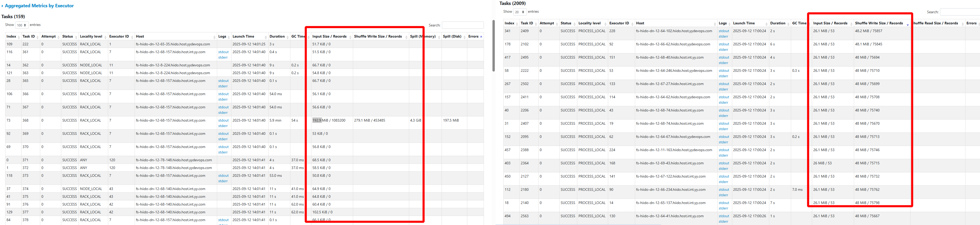Image resolution: width=980 pixels, height=225 pixels.
Task: Open stderr log for task 2222
Action: pyautogui.click(x=723, y=76)
